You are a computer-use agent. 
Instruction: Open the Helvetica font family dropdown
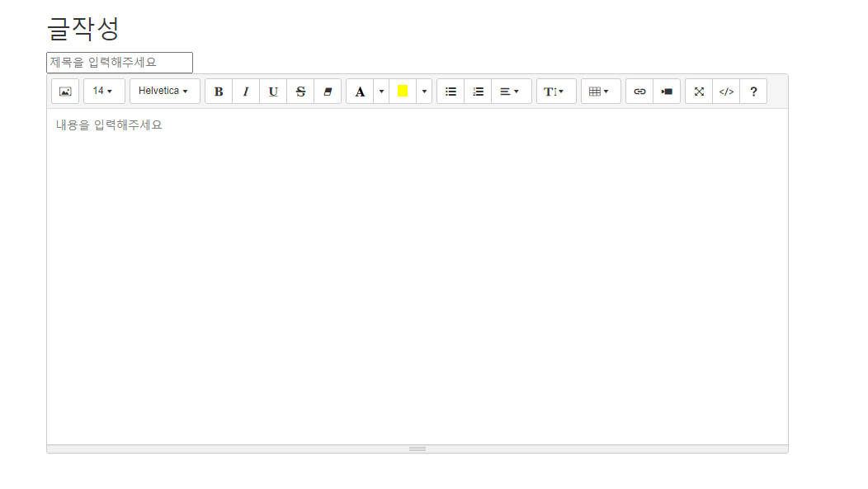[164, 92]
